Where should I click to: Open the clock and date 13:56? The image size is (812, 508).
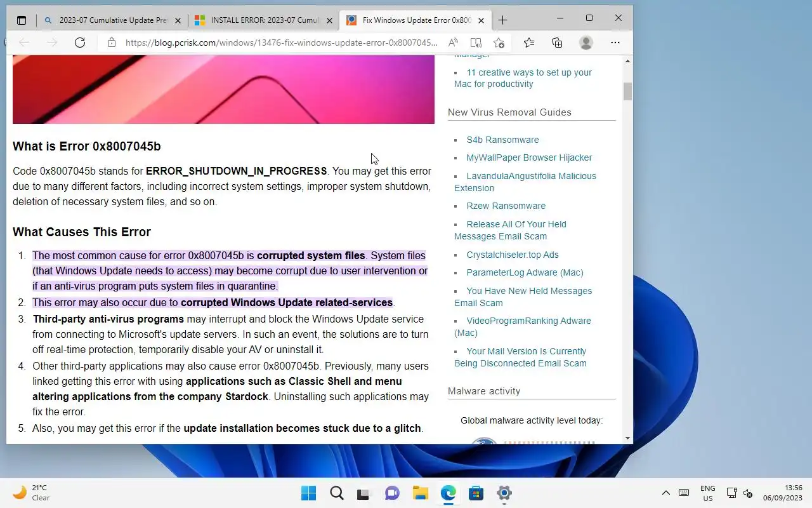[783, 493]
